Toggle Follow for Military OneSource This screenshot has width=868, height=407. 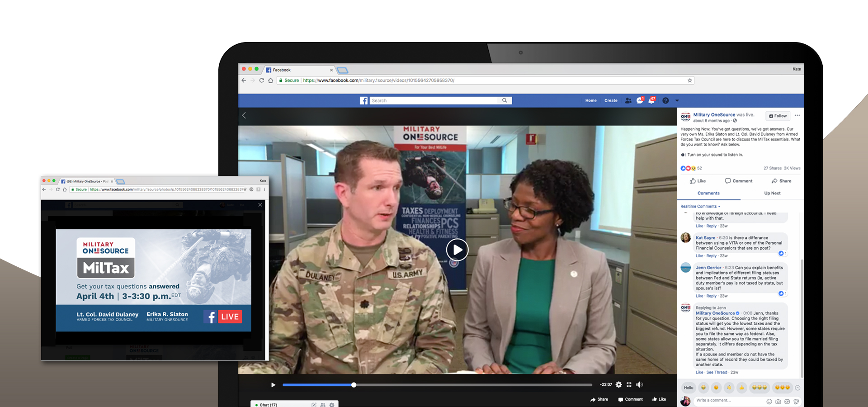(x=778, y=116)
